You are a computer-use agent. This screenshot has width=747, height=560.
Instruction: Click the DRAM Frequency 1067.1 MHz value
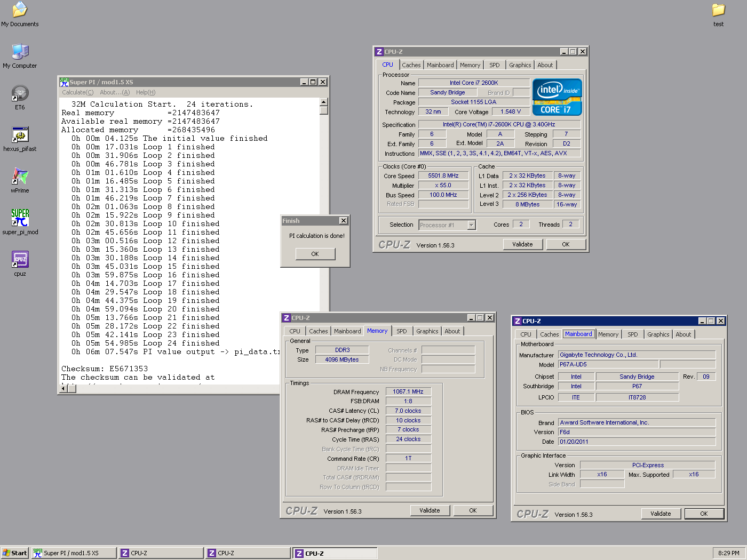(408, 391)
